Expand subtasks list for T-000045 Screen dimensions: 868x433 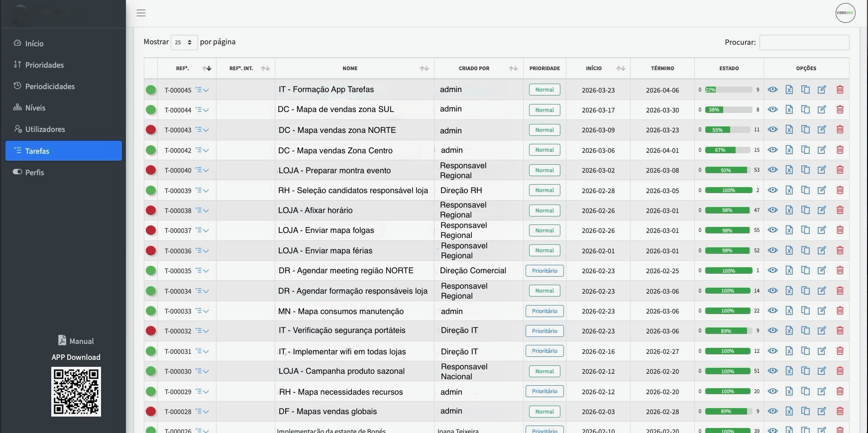pos(202,90)
